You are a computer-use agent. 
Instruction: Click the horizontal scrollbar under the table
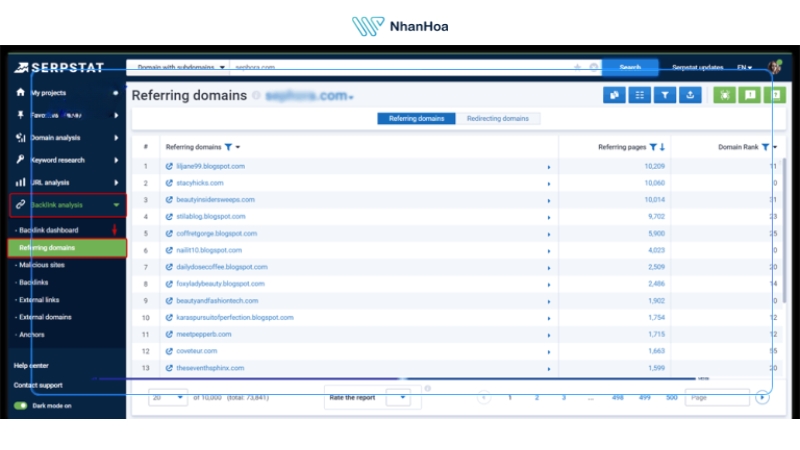click(395, 379)
